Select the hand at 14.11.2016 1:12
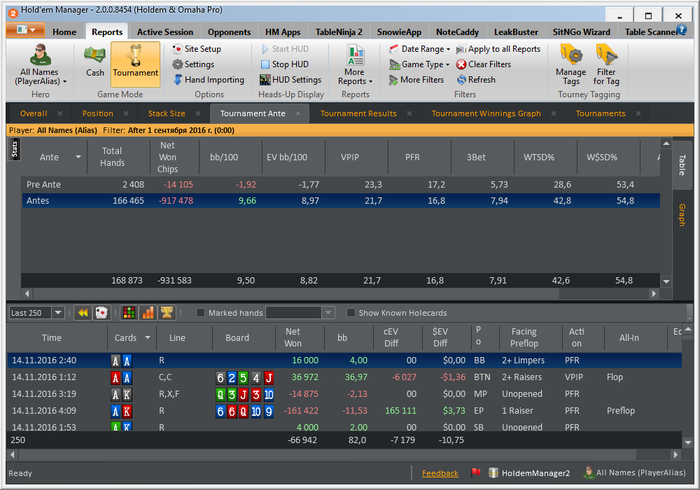The height and width of the screenshot is (490, 700). 344,377
